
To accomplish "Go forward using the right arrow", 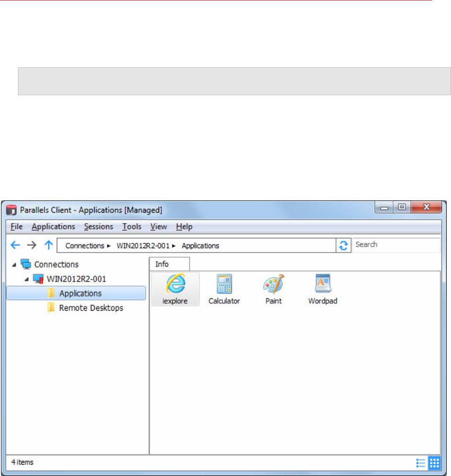I will click(x=32, y=245).
